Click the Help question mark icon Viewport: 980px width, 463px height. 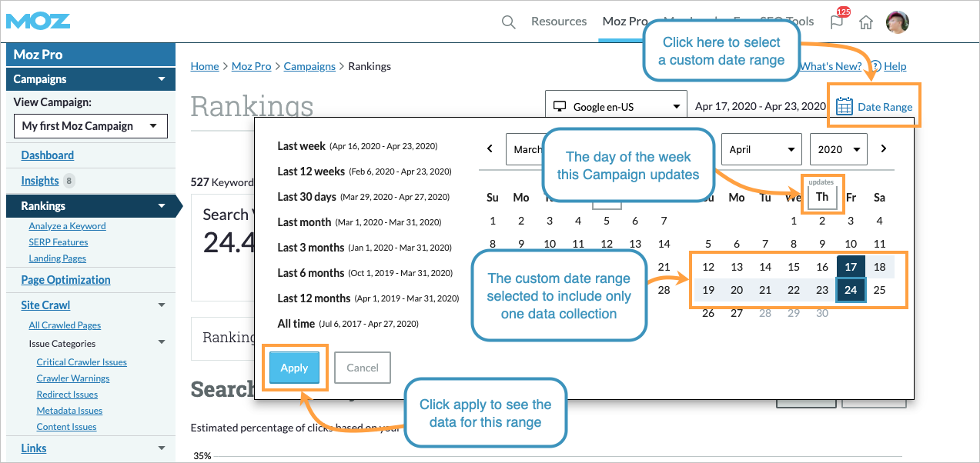[876, 66]
